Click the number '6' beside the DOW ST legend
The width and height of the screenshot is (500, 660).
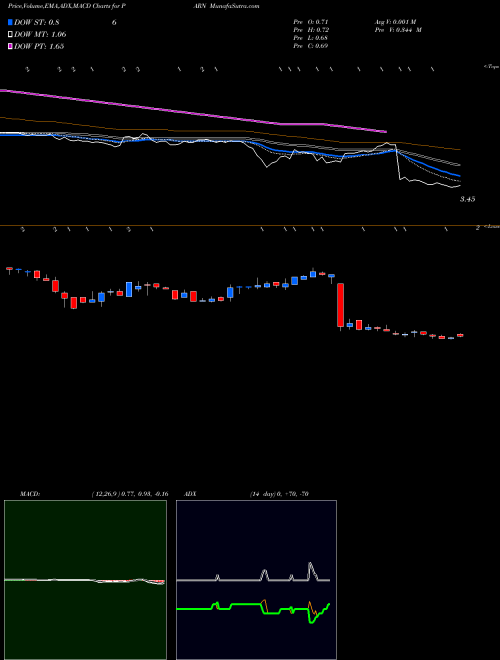(114, 22)
